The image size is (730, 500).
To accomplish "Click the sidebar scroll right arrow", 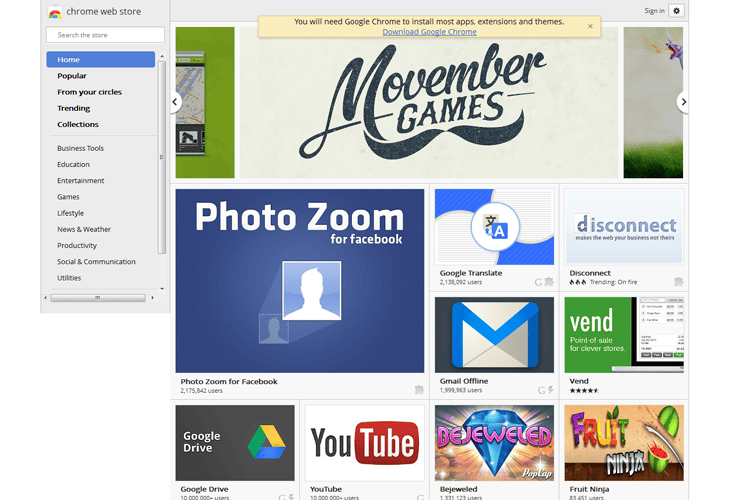I will click(x=152, y=297).
